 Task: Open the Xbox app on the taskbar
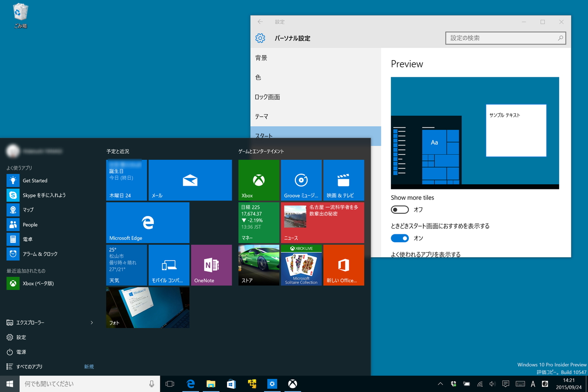click(292, 384)
